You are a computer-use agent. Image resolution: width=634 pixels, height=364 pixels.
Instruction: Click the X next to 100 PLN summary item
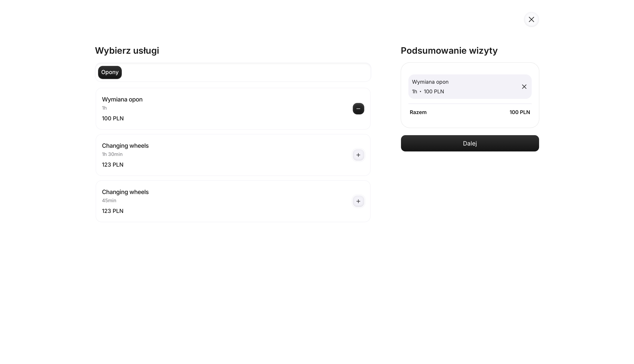tap(524, 86)
